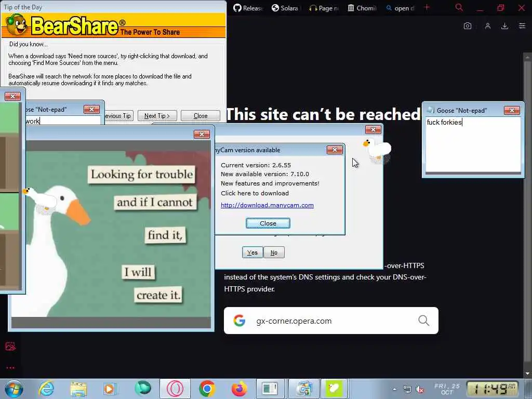
Task: Click the Previous Tip button
Action: pos(119,116)
